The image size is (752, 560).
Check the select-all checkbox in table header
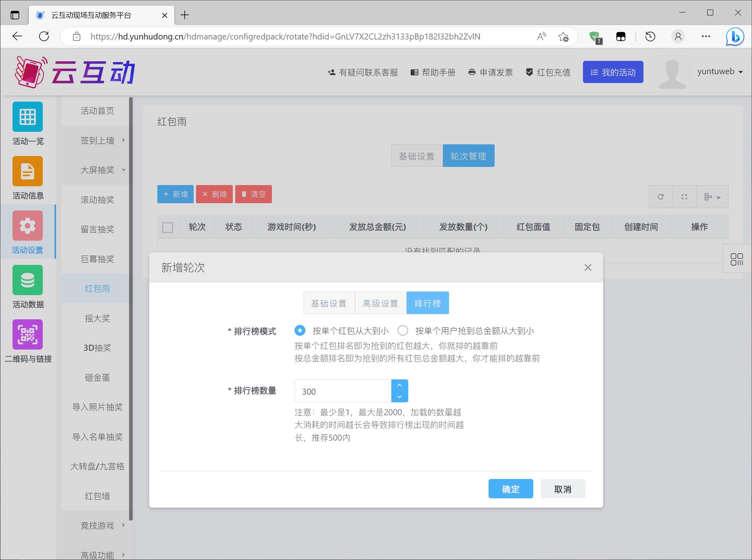point(167,227)
